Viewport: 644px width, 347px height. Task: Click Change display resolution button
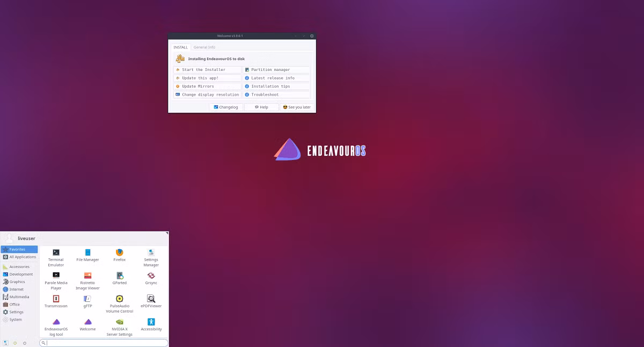pyautogui.click(x=207, y=95)
